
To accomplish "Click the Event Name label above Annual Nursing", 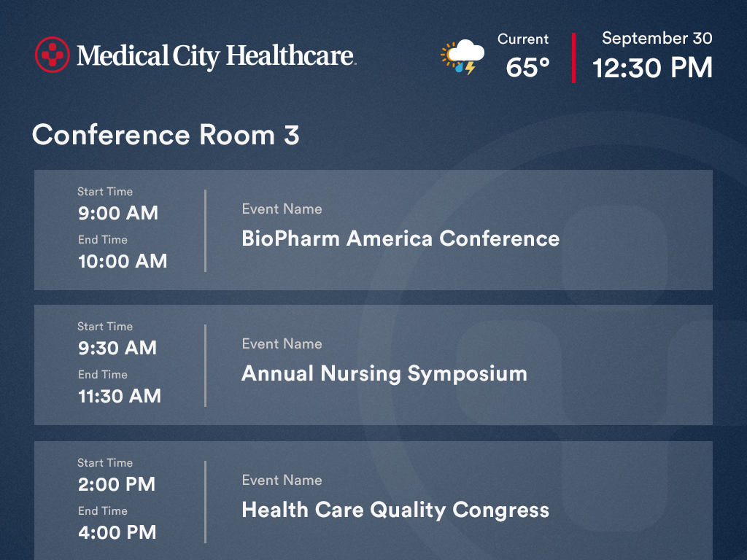I will click(282, 344).
